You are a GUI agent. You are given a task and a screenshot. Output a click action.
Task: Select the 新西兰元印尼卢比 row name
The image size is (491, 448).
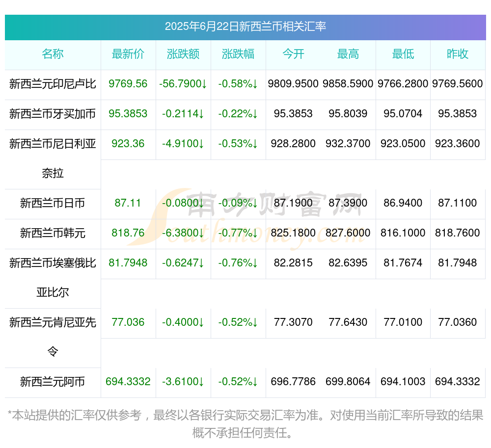point(53,84)
